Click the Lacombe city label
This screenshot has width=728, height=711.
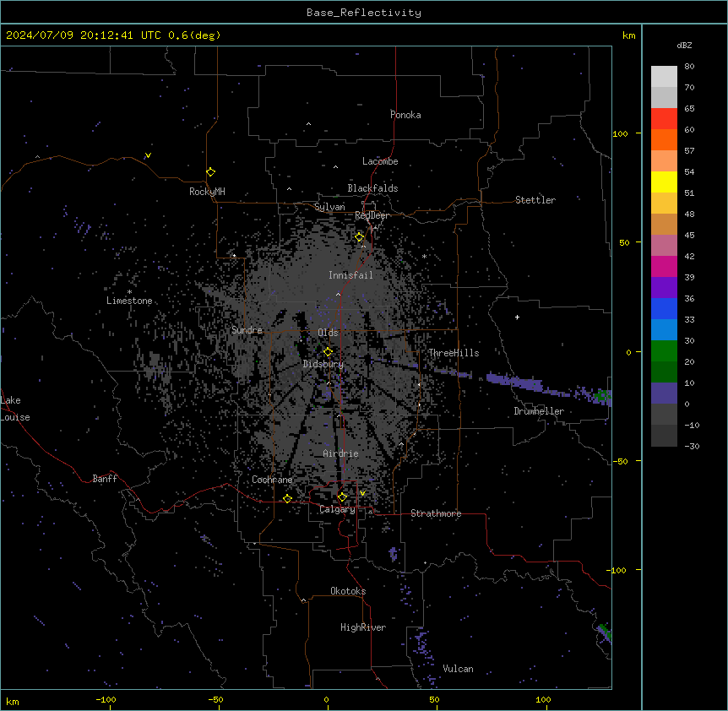(x=380, y=161)
